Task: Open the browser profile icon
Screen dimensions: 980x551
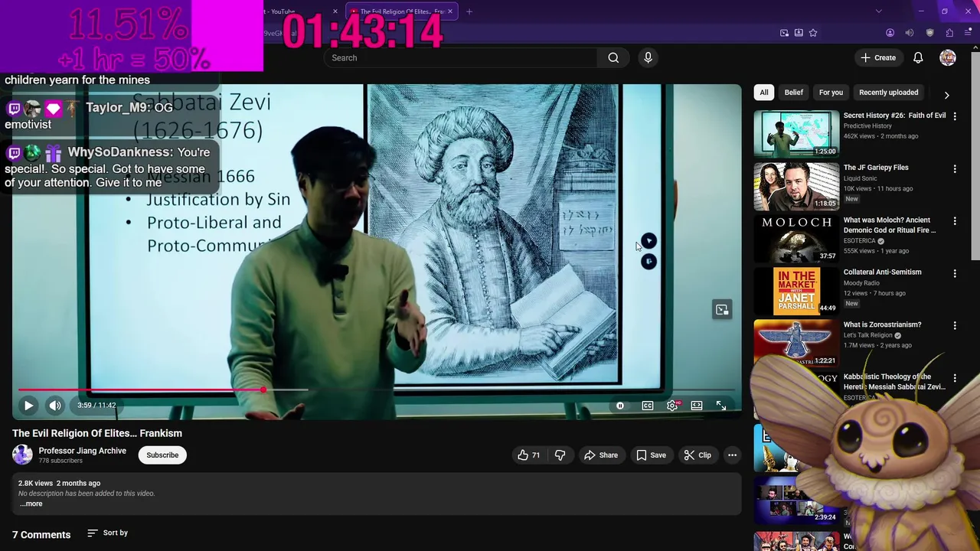Action: [x=890, y=33]
